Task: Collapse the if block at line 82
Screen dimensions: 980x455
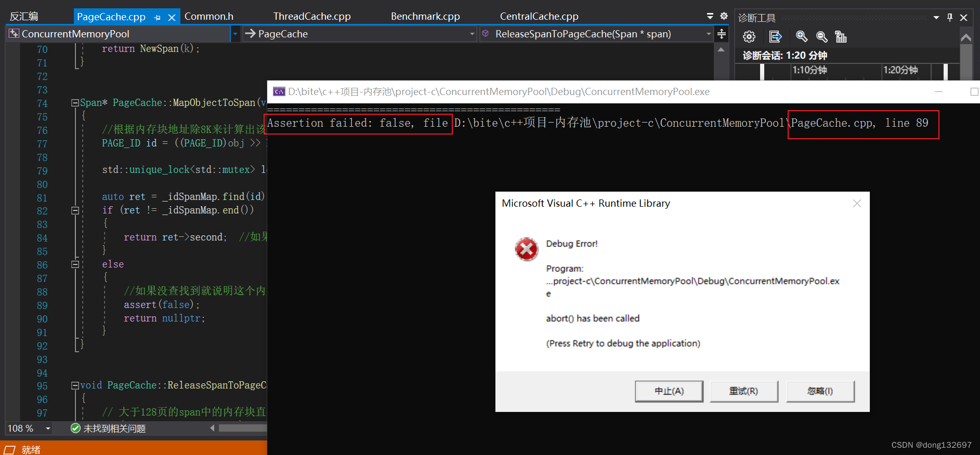Action: coord(75,210)
